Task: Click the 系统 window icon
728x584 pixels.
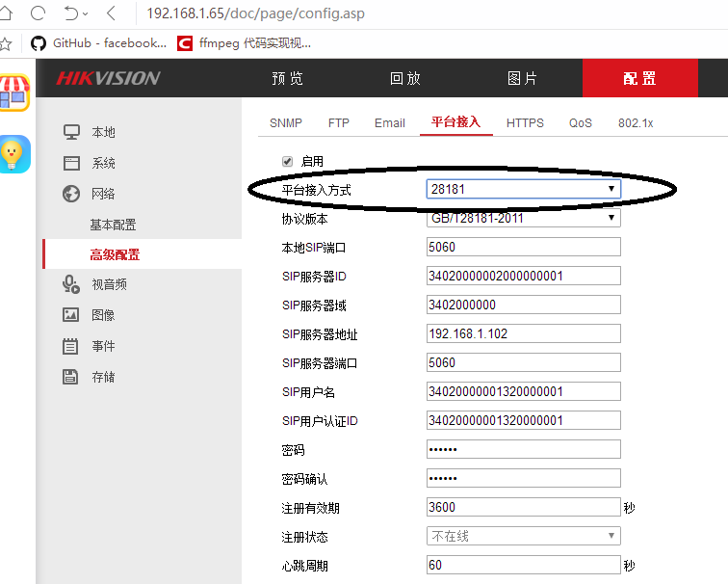Action: click(71, 163)
